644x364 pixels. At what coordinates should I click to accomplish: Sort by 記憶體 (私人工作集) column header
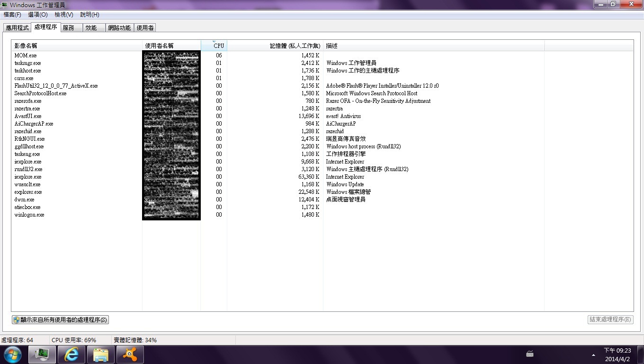[275, 46]
